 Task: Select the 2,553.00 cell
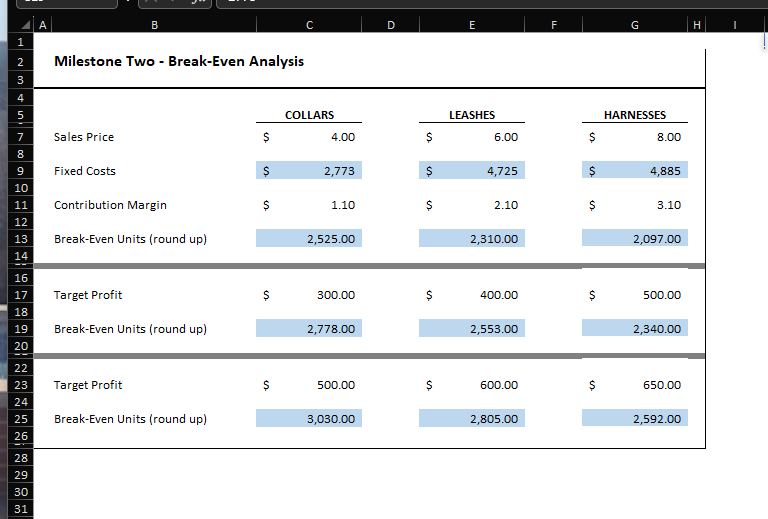[472, 329]
